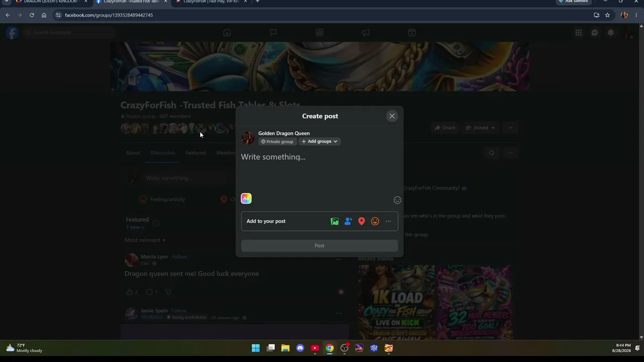
Task: Open a new browser tab
Action: (x=258, y=2)
